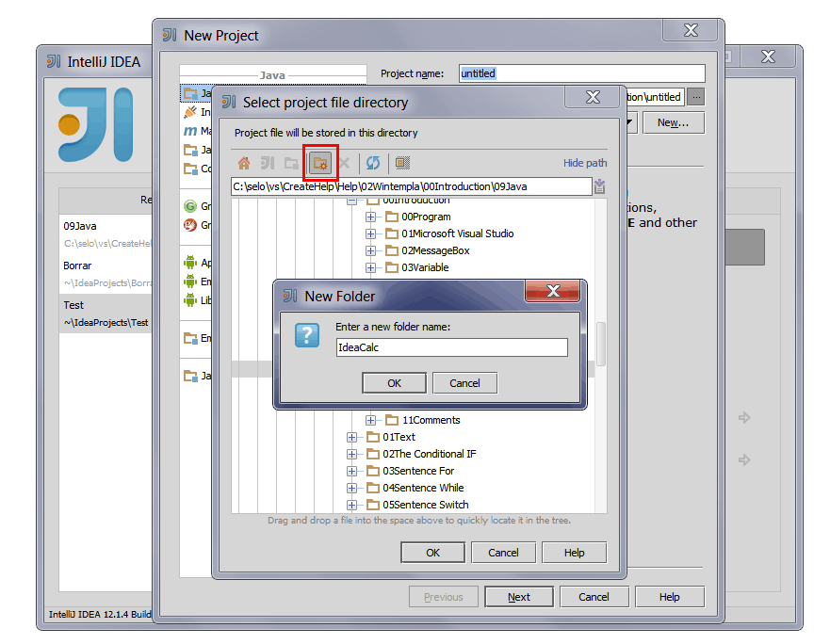The width and height of the screenshot is (830, 644).
Task: Choose the green Gradle module icon
Action: click(190, 206)
